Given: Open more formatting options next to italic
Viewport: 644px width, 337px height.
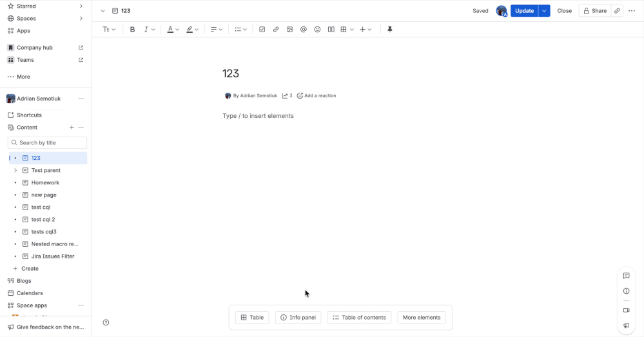Looking at the screenshot, I should coord(153,30).
